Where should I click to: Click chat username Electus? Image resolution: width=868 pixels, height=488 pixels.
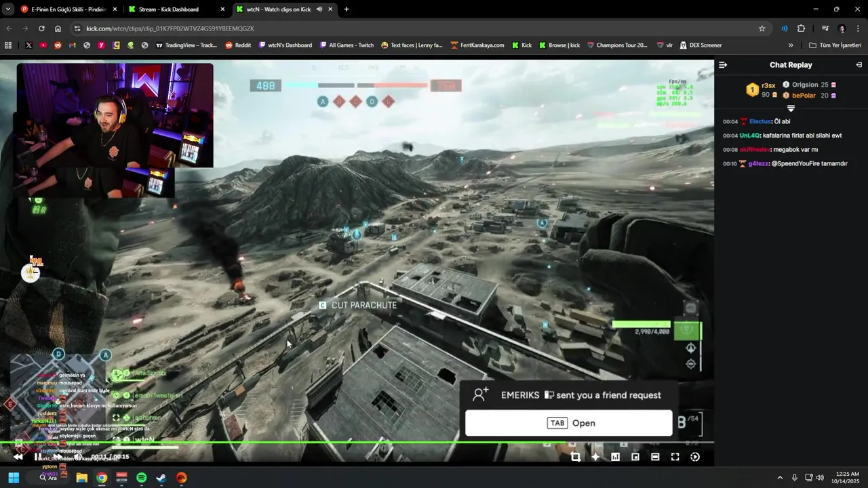(760, 121)
